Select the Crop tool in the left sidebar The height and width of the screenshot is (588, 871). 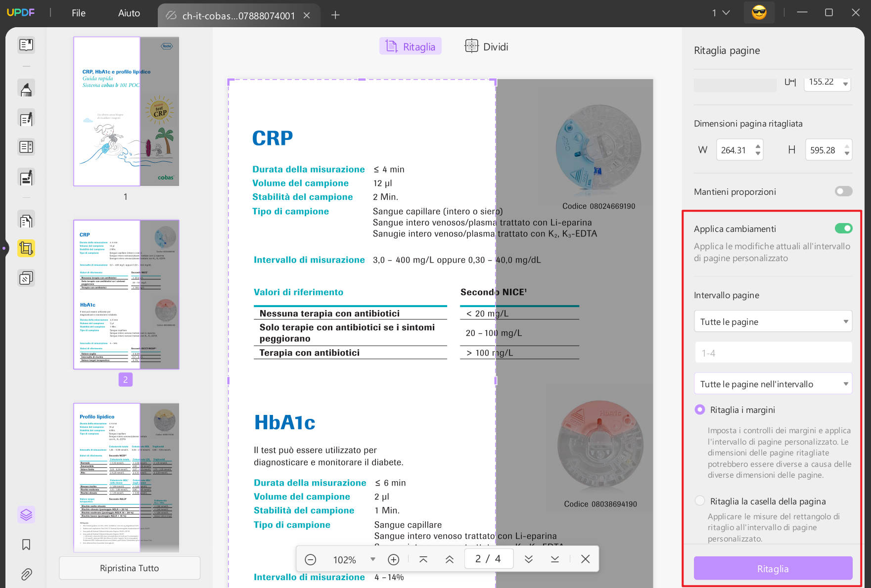point(26,248)
